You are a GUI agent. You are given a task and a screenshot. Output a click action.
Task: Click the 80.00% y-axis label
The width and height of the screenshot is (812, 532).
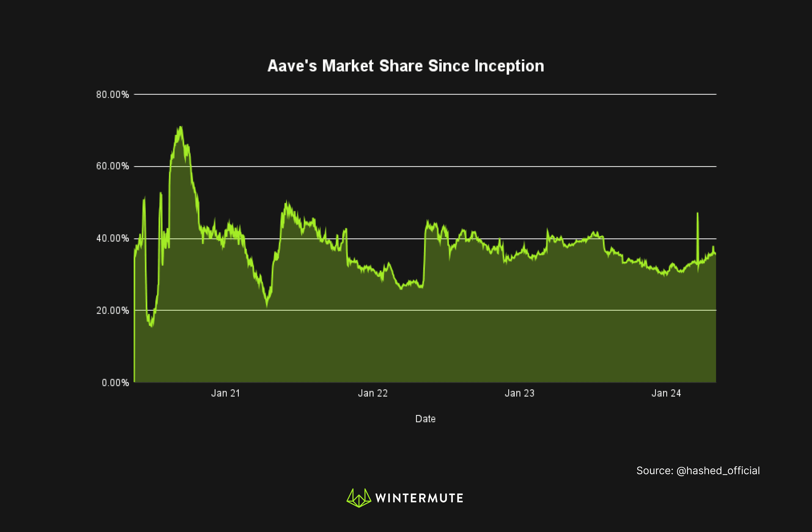point(112,95)
